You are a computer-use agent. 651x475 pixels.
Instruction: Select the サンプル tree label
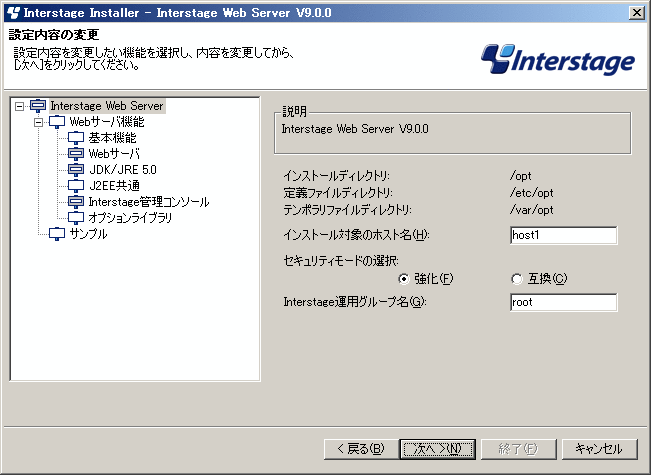[x=88, y=234]
